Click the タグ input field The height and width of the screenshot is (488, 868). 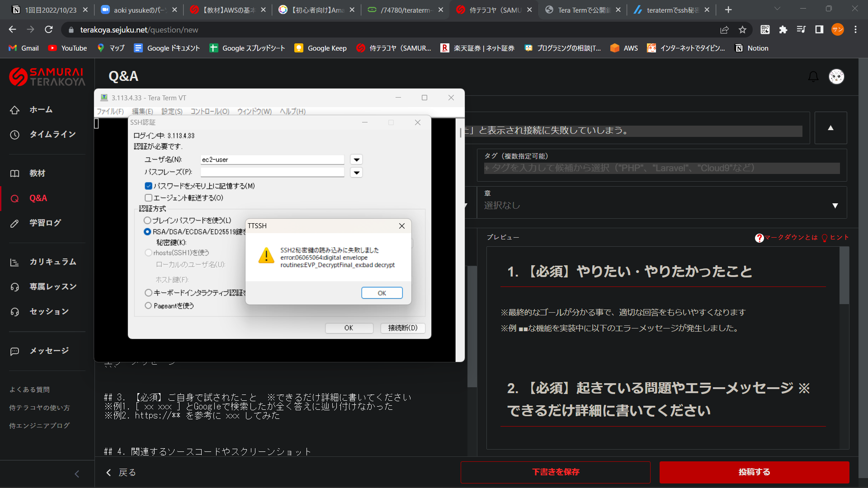[661, 168]
